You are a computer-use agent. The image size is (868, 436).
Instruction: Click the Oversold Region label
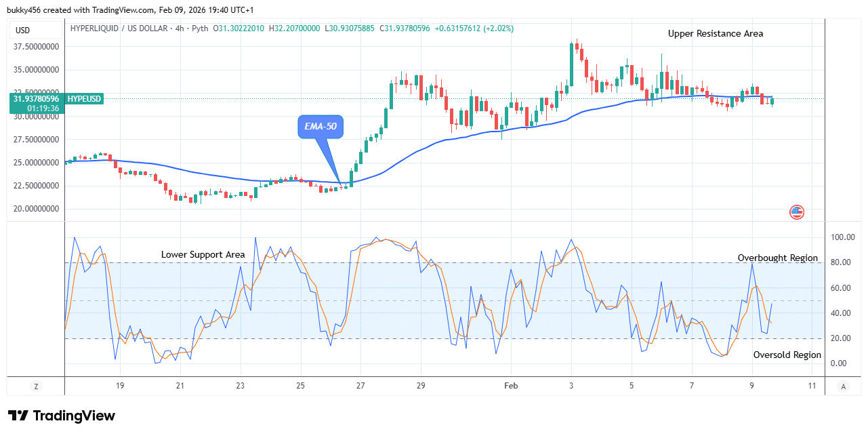(788, 355)
